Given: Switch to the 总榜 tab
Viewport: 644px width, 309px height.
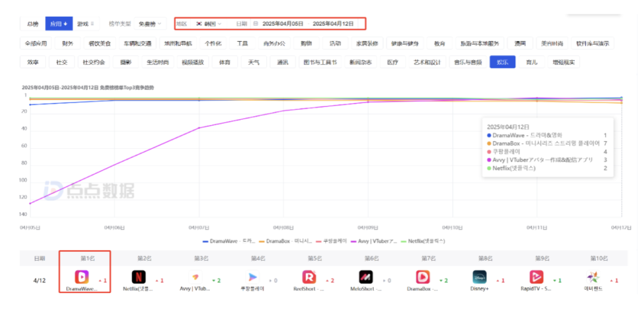Looking at the screenshot, I should click(32, 24).
